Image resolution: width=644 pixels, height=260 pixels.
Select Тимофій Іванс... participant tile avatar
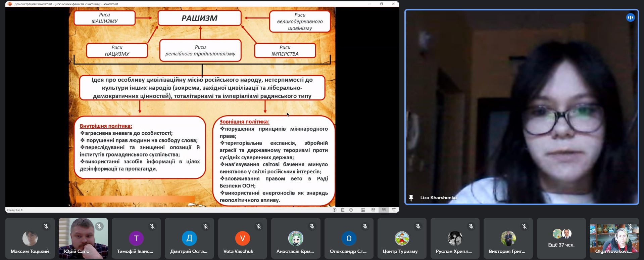pyautogui.click(x=136, y=239)
